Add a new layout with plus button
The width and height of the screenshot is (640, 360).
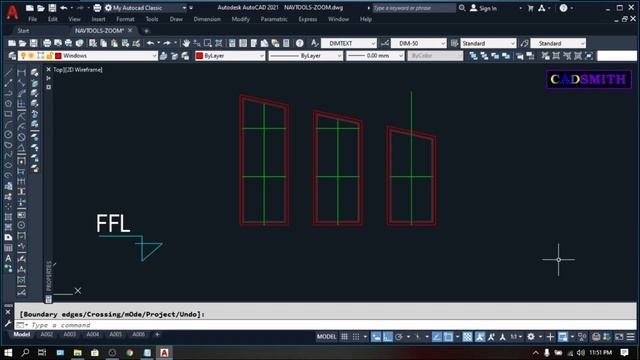(157, 334)
